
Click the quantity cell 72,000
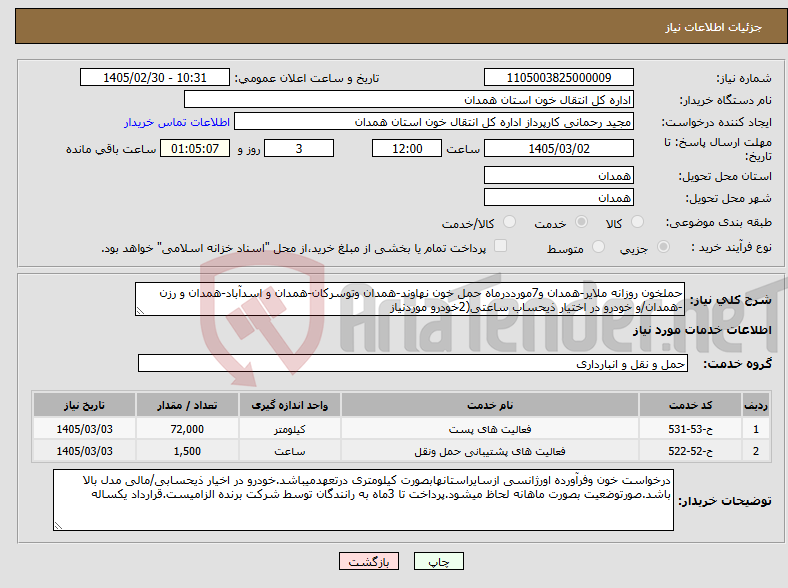(x=187, y=429)
